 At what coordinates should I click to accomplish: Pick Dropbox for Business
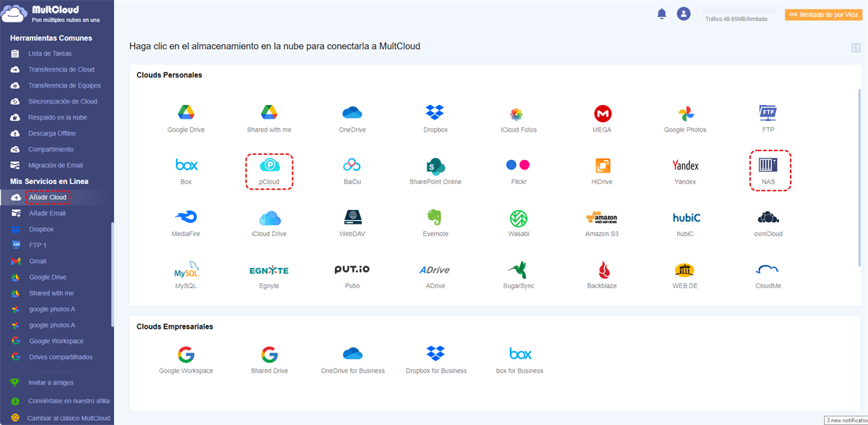[435, 354]
